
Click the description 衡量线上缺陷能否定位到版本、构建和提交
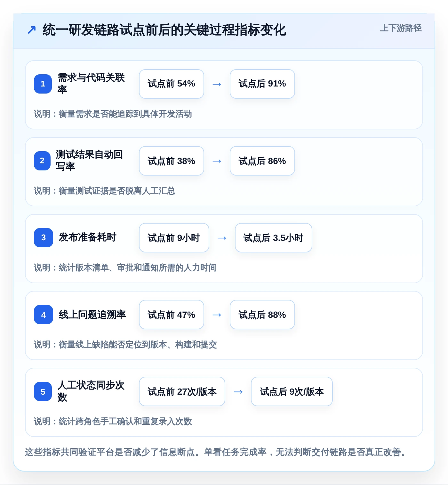pos(138,345)
